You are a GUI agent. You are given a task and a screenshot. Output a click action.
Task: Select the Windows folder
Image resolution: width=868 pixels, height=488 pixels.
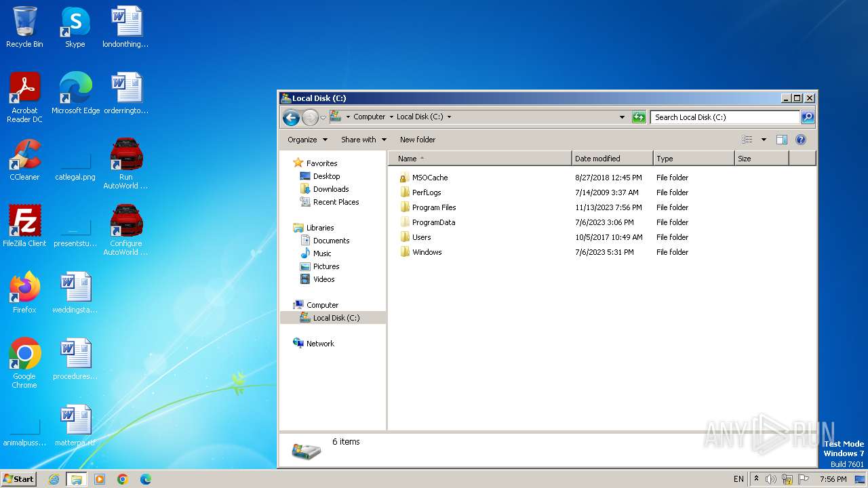(427, 252)
